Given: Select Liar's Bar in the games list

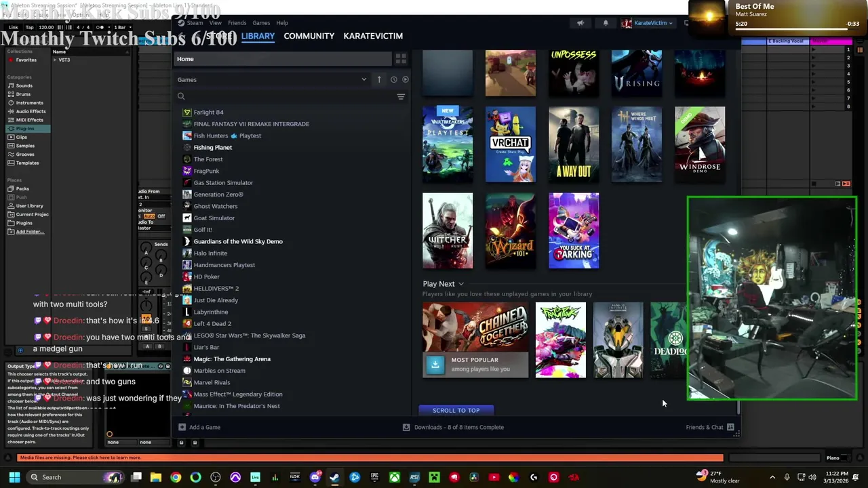Looking at the screenshot, I should 206,347.
